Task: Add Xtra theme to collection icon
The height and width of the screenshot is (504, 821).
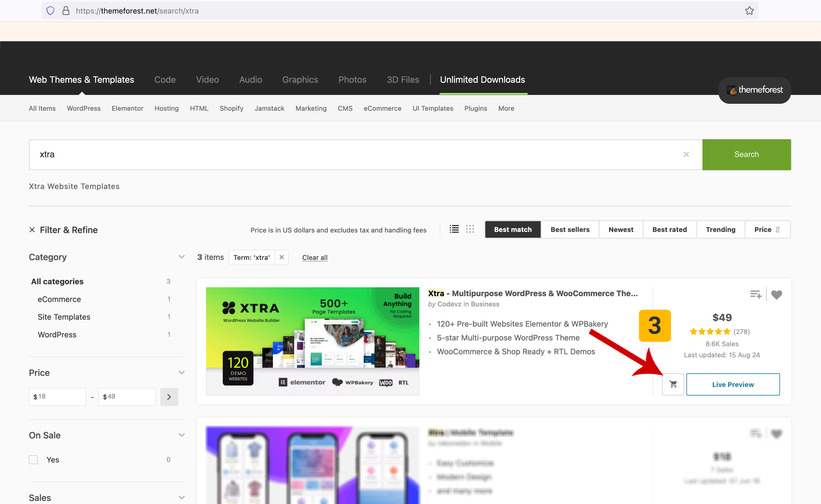Action: 756,295
